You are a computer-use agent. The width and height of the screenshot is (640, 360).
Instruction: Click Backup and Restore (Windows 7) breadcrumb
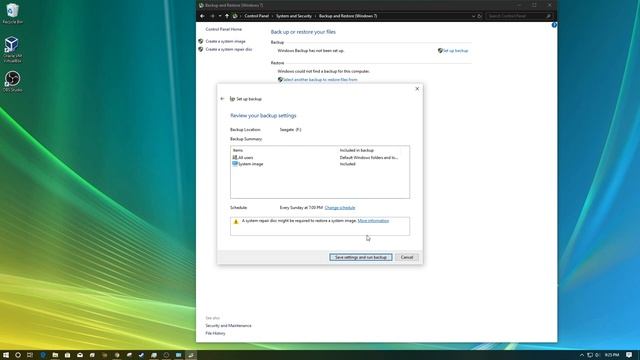348,16
